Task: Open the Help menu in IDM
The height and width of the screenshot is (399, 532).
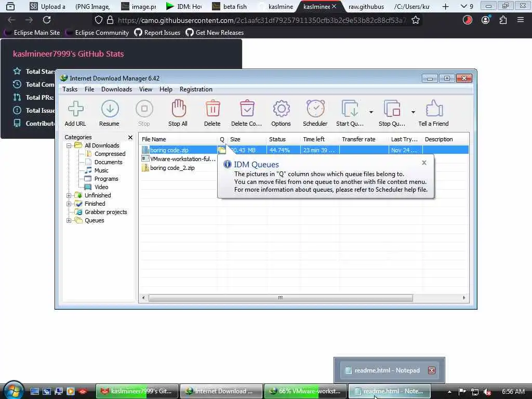Action: [166, 89]
